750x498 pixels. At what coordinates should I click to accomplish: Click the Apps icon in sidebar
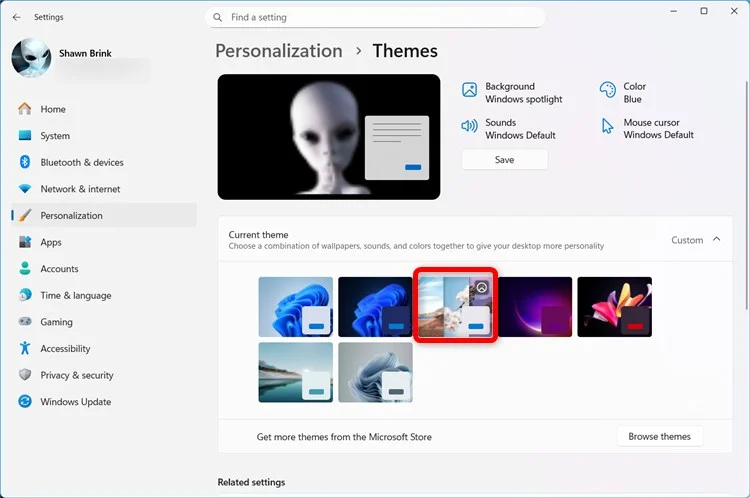coord(25,242)
